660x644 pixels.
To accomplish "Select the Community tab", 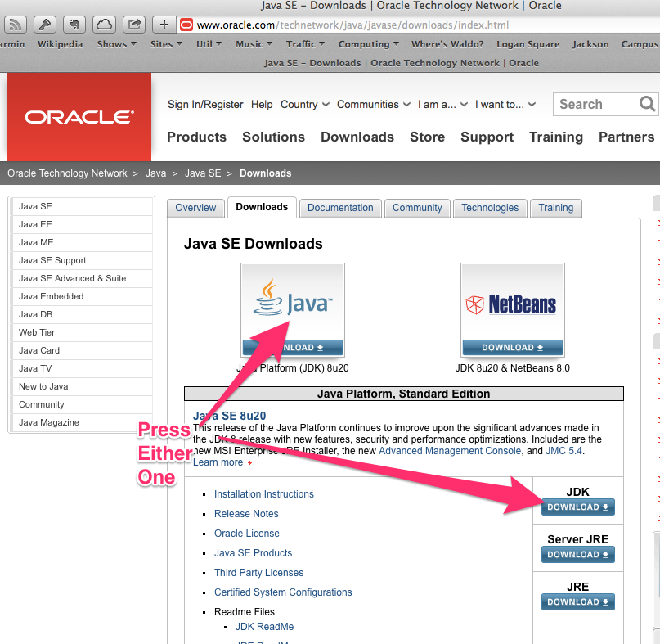I will (x=417, y=208).
